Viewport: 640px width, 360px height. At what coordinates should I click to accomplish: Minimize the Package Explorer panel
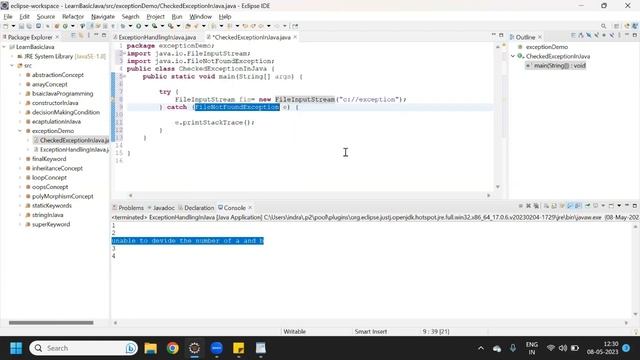coord(96,36)
